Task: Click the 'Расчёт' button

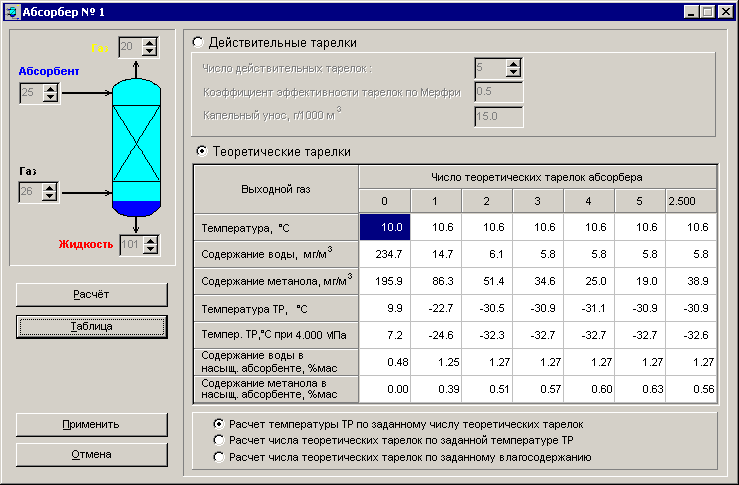Action: (x=91, y=295)
